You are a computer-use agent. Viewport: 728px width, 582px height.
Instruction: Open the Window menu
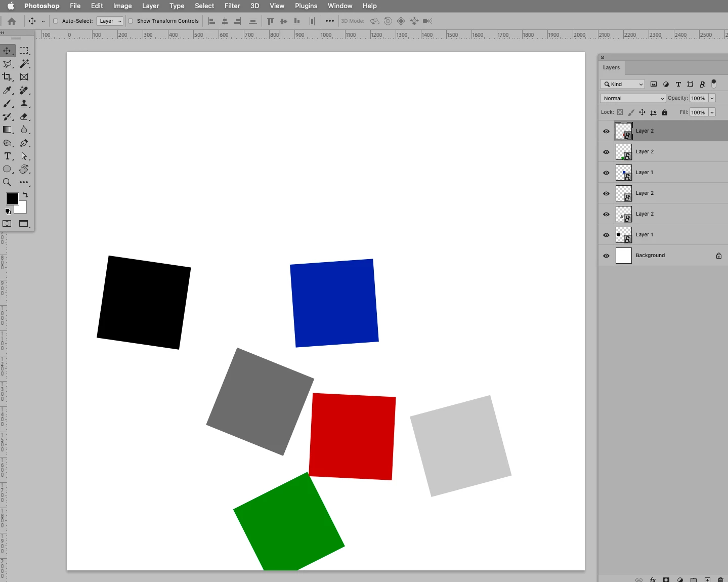(x=340, y=6)
